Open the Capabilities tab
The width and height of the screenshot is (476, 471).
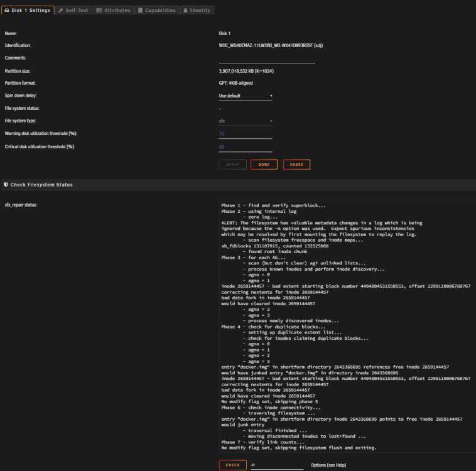pyautogui.click(x=157, y=10)
